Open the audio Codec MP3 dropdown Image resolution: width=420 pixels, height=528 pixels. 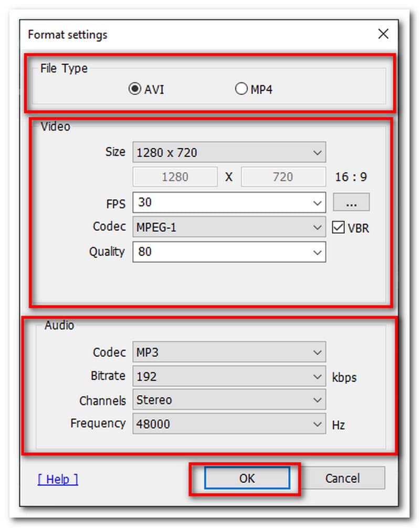[229, 353]
